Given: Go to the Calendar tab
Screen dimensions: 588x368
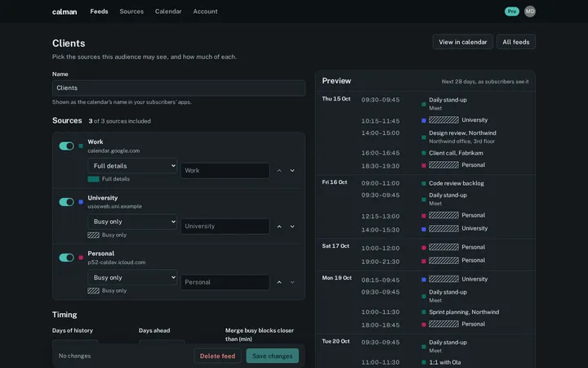Looking at the screenshot, I should click(168, 11).
